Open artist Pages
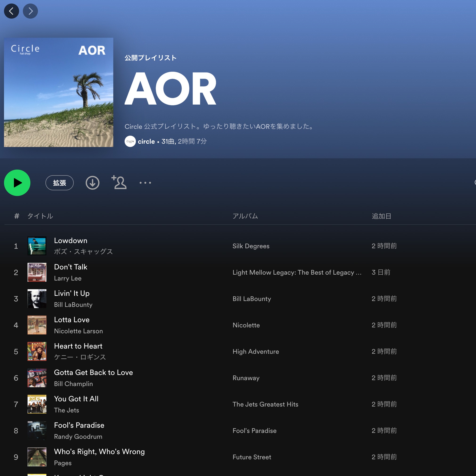Viewport: 476px width, 476px height. (63, 463)
